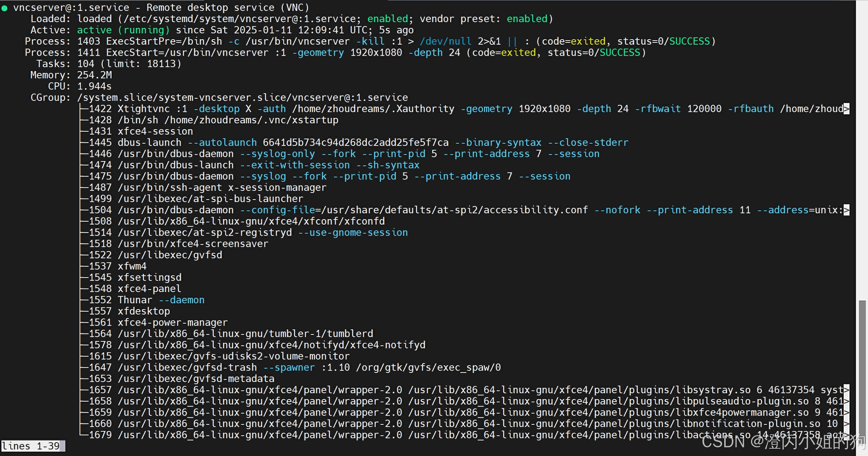The width and height of the screenshot is (868, 456).
Task: Click the vendor preset 'enabled' text
Action: click(x=527, y=19)
